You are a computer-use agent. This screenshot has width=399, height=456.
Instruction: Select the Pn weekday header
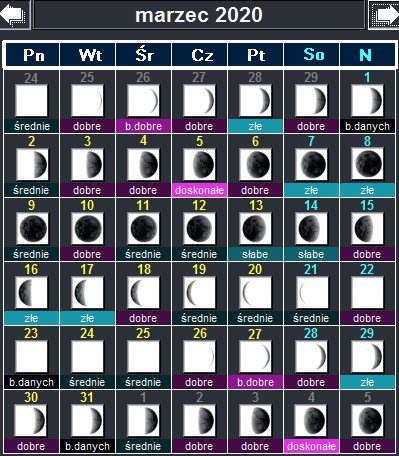[x=32, y=55]
